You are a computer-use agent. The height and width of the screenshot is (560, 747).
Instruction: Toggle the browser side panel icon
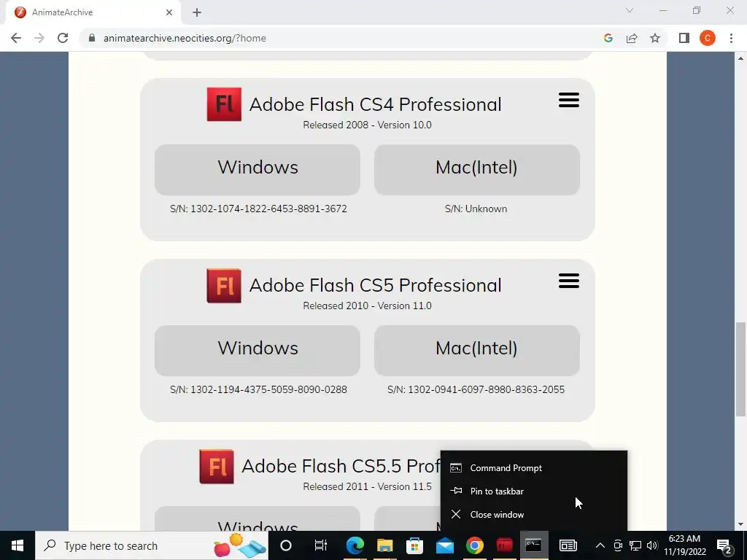(x=684, y=38)
